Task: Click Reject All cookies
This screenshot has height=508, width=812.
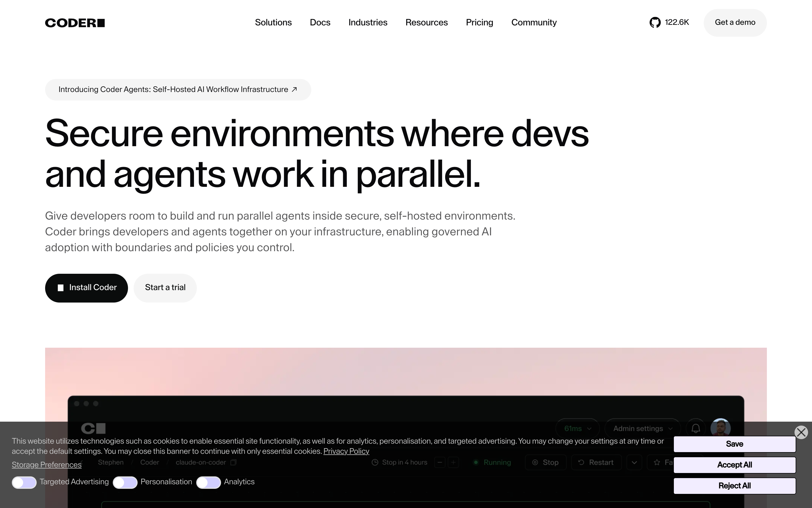Action: 734,485
